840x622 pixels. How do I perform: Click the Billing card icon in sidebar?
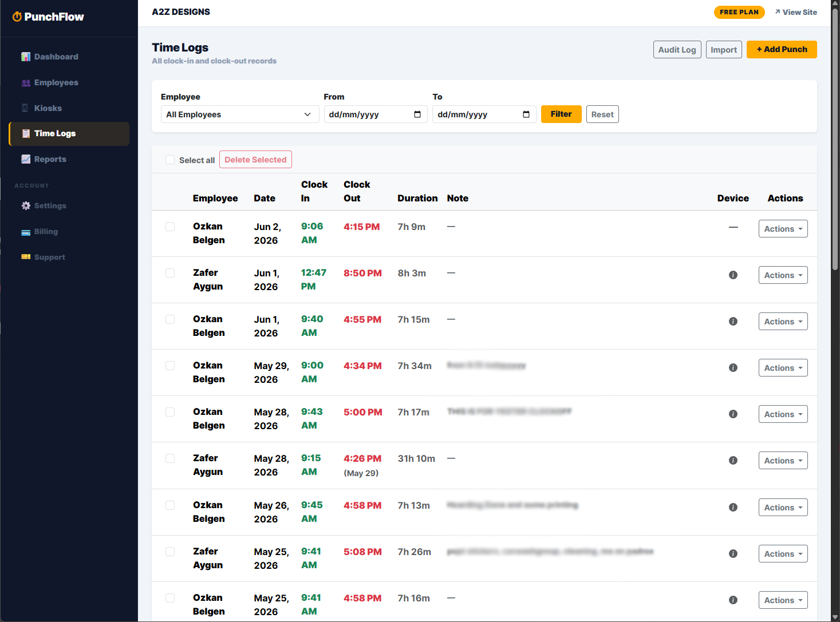point(26,232)
